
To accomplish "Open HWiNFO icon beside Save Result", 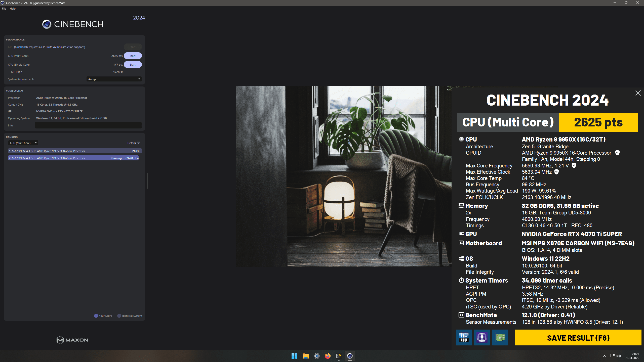I will pos(464,337).
